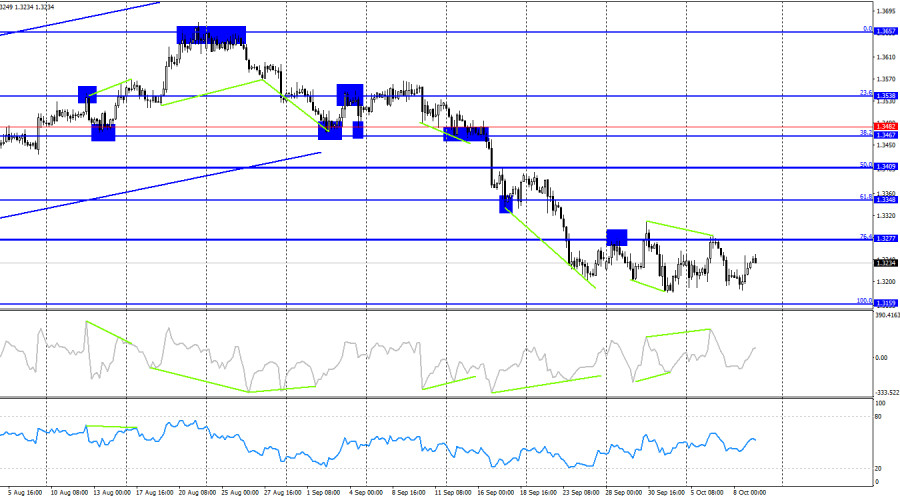The image size is (900, 500).
Task: Click the 13 Aug 00:00 time label
Action: [x=112, y=493]
